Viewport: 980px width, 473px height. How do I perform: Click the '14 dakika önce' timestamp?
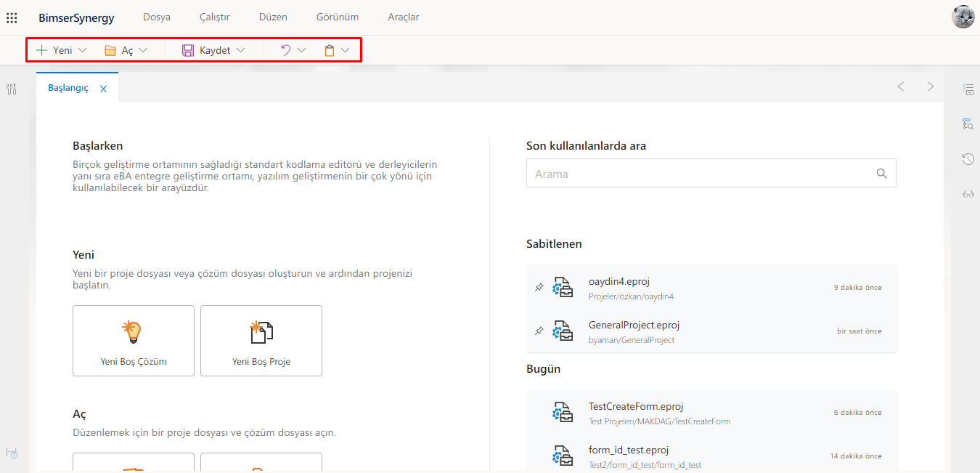856,456
